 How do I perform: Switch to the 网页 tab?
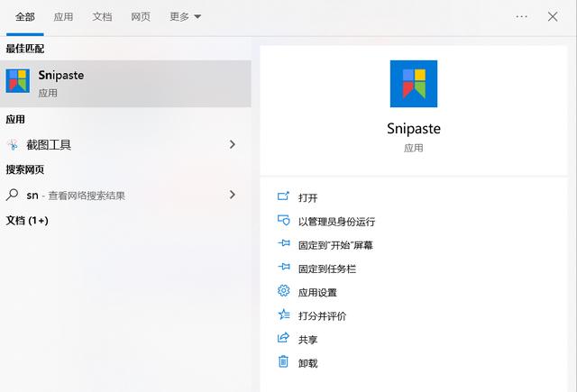tap(141, 17)
